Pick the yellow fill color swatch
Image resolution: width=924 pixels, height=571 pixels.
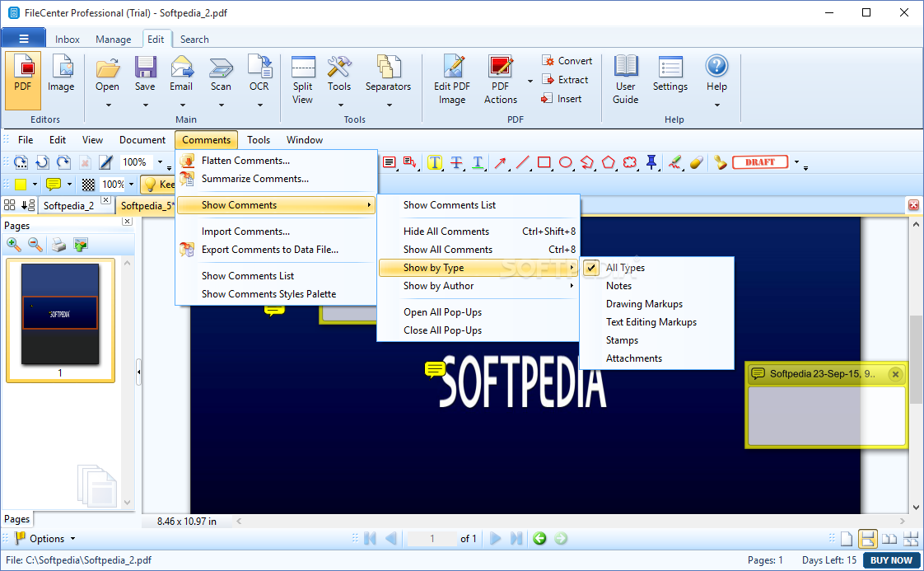pyautogui.click(x=21, y=185)
